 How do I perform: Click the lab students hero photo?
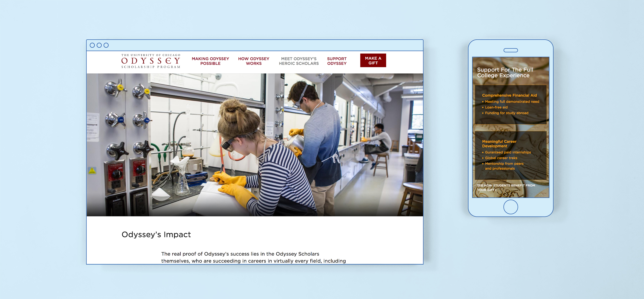(255, 145)
